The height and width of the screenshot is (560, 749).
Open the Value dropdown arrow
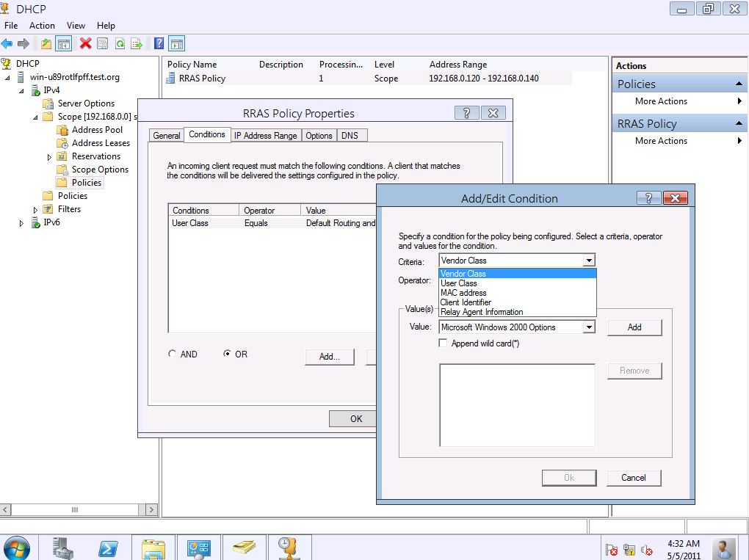pos(589,327)
